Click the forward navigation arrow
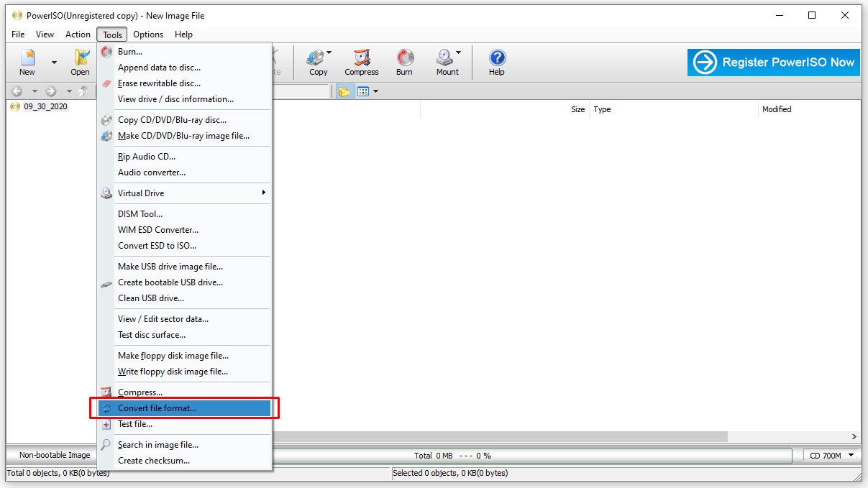 (x=50, y=91)
